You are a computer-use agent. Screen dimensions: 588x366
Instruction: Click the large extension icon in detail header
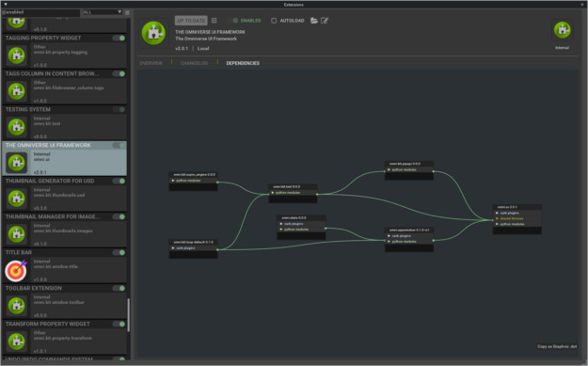tap(153, 33)
